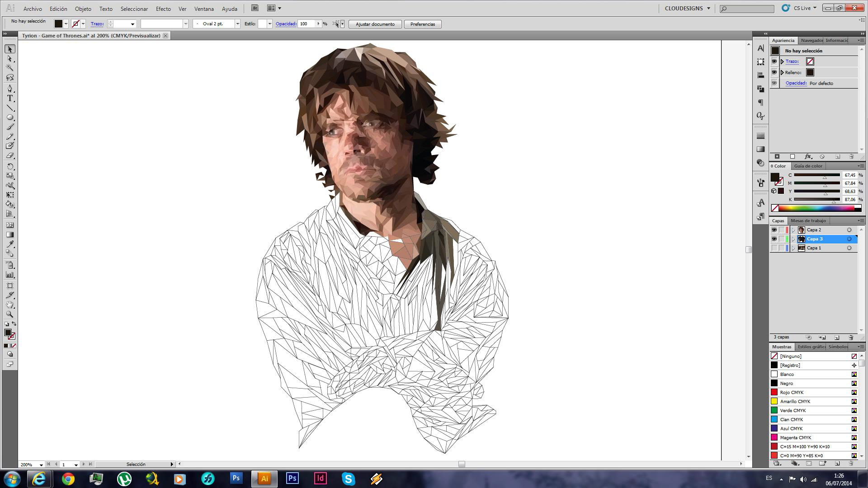868x488 pixels.
Task: Select the Pen tool
Action: 10,88
